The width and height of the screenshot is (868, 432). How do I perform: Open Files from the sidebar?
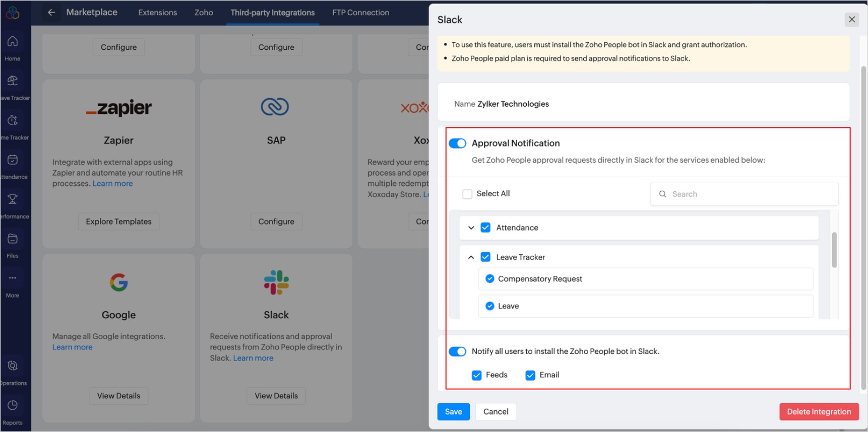tap(13, 245)
